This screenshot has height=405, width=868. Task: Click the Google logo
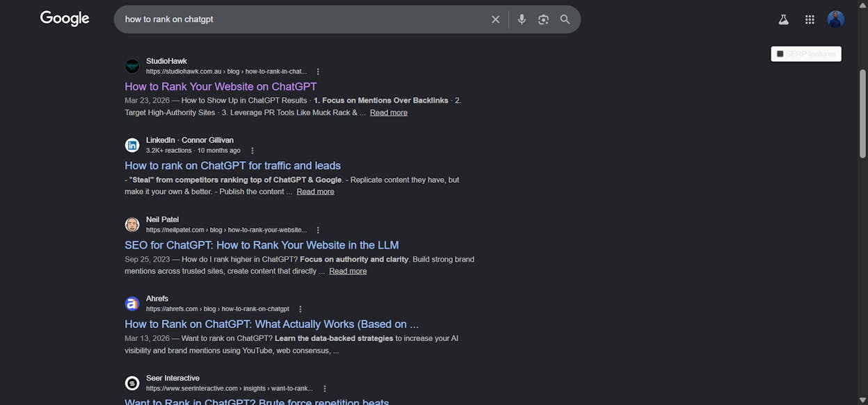click(65, 19)
